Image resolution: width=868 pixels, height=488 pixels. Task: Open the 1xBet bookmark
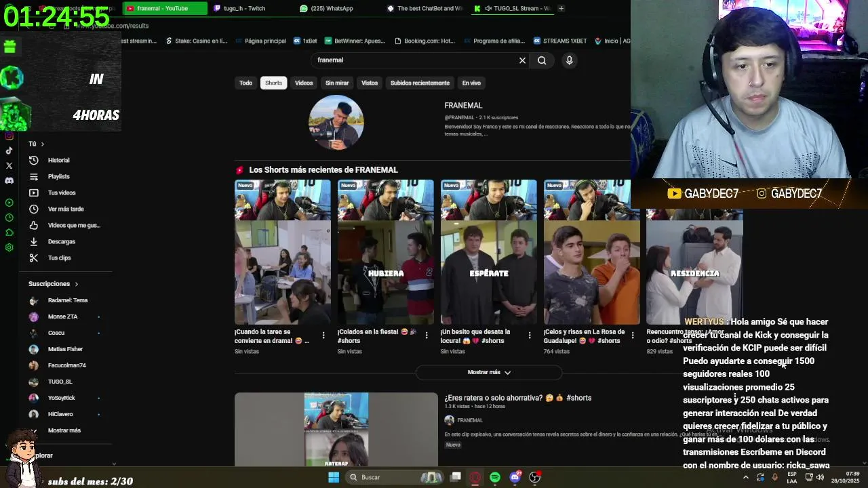[305, 41]
